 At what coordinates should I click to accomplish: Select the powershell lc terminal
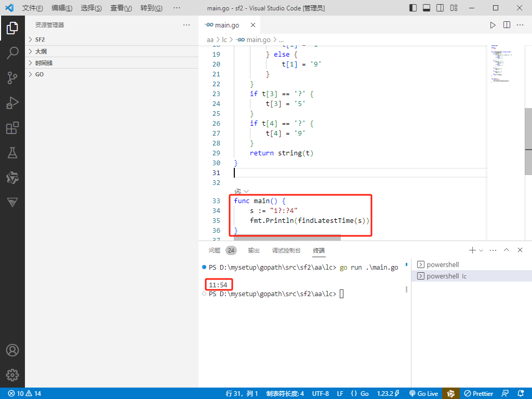pos(472,276)
